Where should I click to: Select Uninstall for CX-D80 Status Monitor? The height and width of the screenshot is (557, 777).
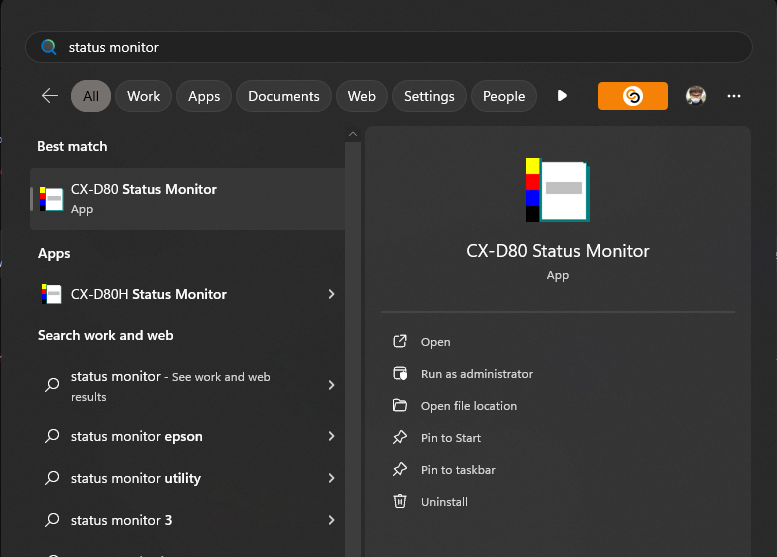pos(444,502)
